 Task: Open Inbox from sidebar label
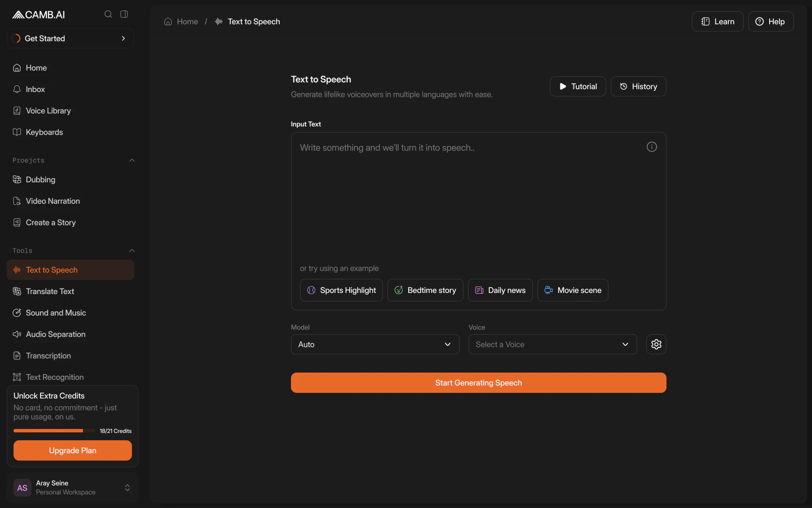[35, 89]
